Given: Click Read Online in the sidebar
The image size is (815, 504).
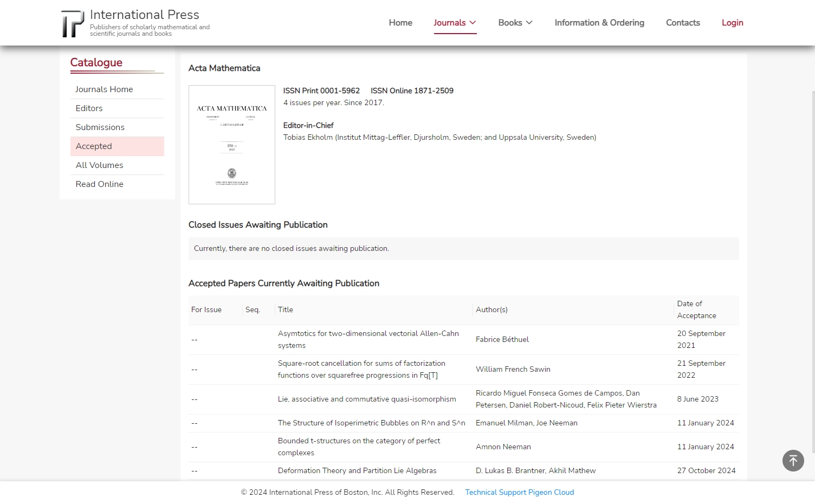Looking at the screenshot, I should click(117, 184).
